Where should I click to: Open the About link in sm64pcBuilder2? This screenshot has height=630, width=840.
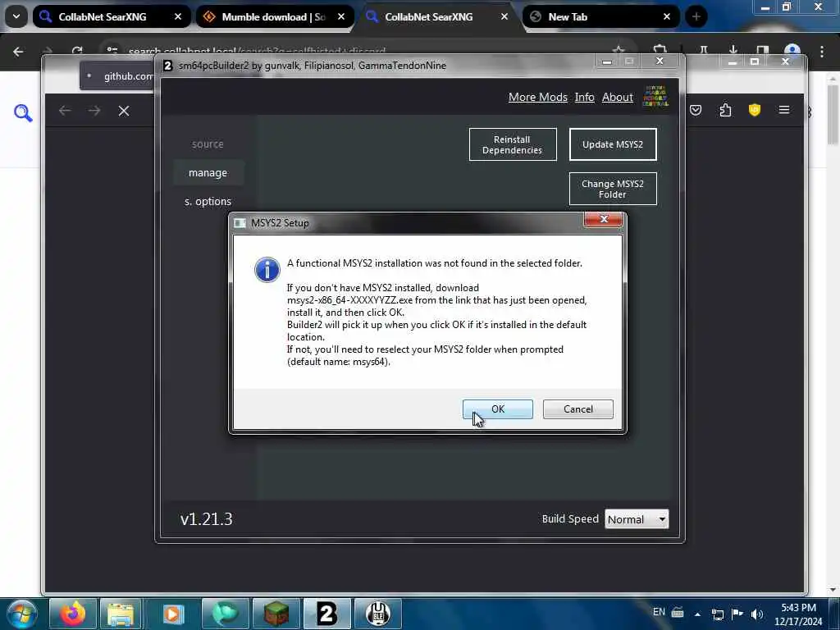(617, 97)
